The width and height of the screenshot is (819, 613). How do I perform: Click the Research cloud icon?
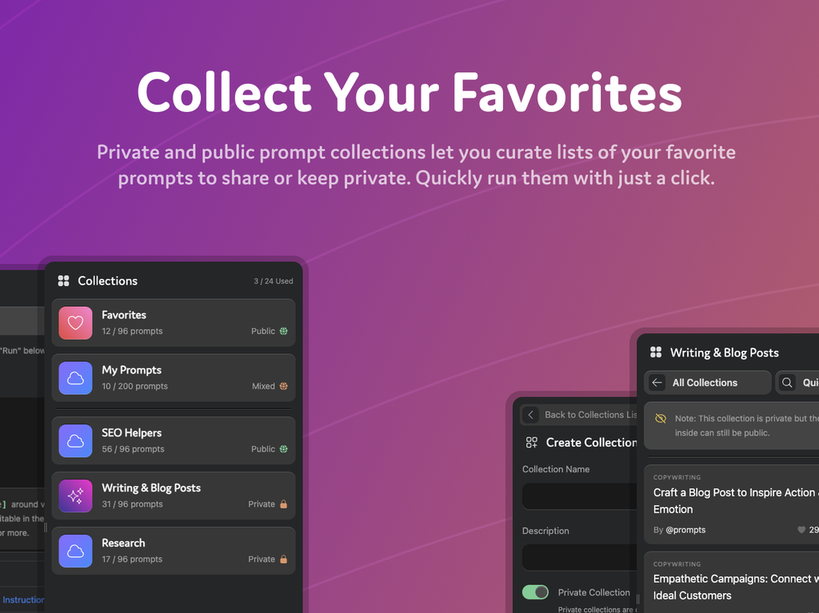point(75,551)
